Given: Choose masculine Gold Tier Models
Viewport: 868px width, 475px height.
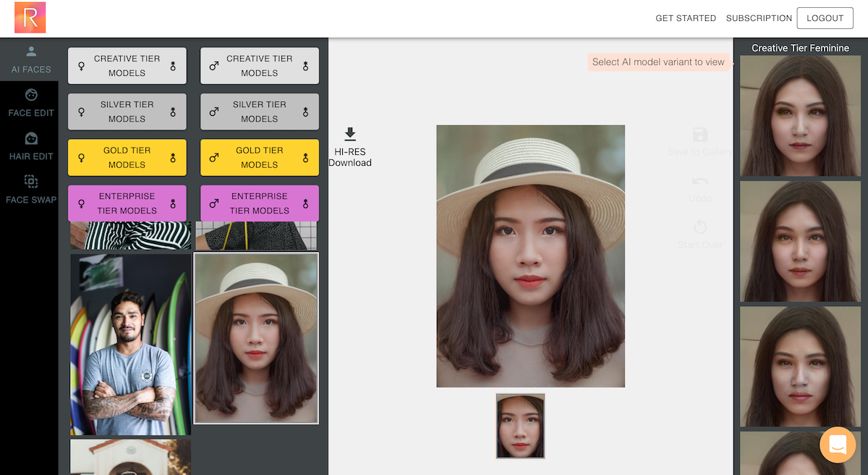Looking at the screenshot, I should tap(260, 158).
